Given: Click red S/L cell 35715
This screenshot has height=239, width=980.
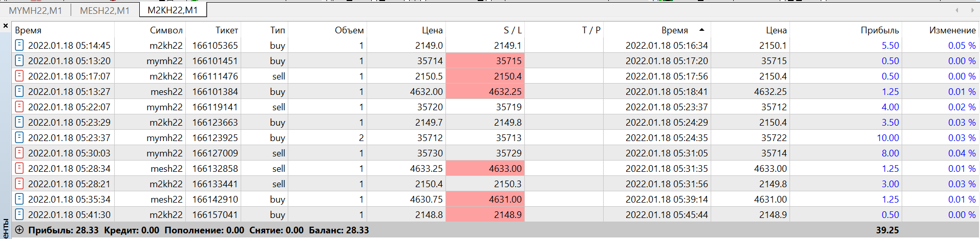Looking at the screenshot, I should (x=485, y=61).
